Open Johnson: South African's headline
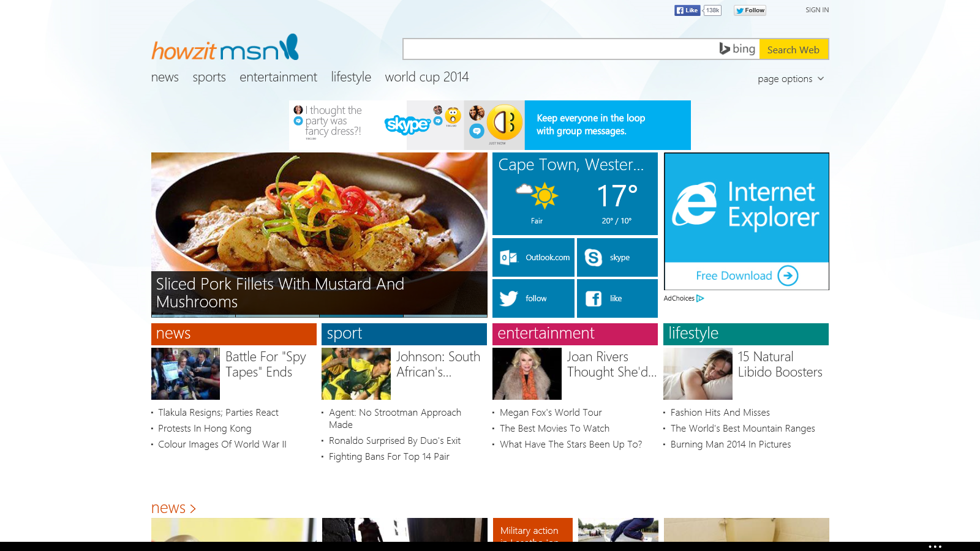The height and width of the screenshot is (551, 980). (x=438, y=364)
